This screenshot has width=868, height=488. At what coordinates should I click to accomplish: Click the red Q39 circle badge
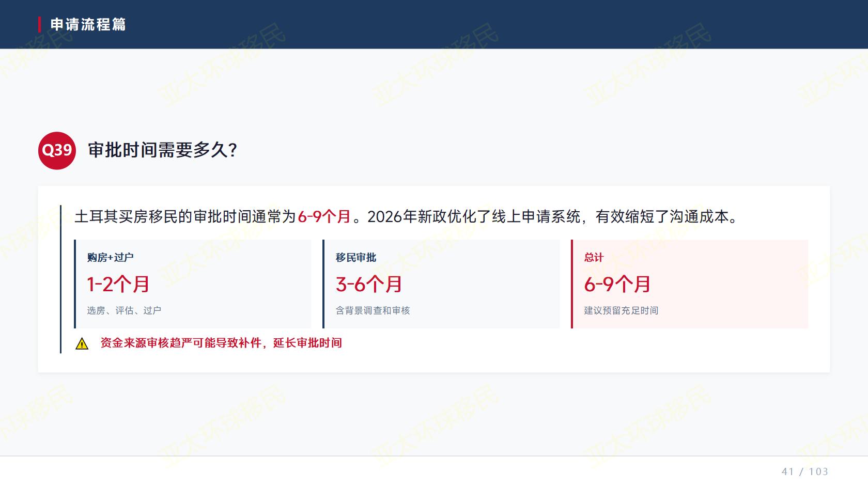57,150
